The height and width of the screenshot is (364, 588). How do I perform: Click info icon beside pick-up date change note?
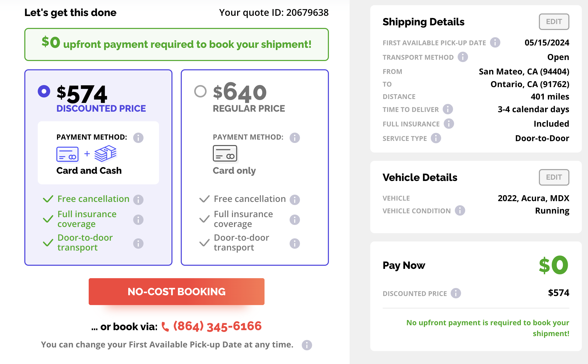pos(307,345)
